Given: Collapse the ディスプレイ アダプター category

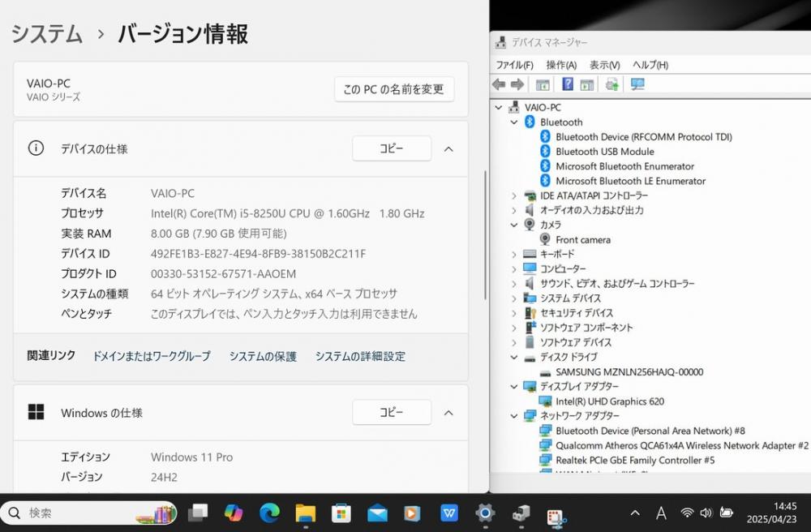Looking at the screenshot, I should 514,386.
